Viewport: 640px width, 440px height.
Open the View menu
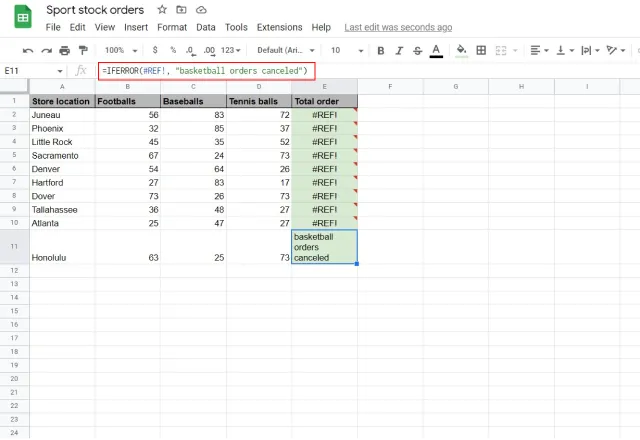105,27
